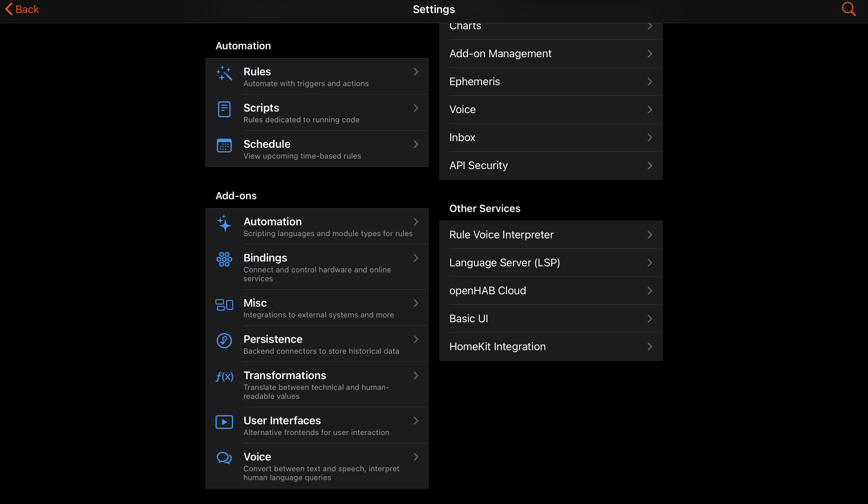Screen dimensions: 868x504
Task: Click the Automation add-ons sparkle icon
Action: (224, 223)
